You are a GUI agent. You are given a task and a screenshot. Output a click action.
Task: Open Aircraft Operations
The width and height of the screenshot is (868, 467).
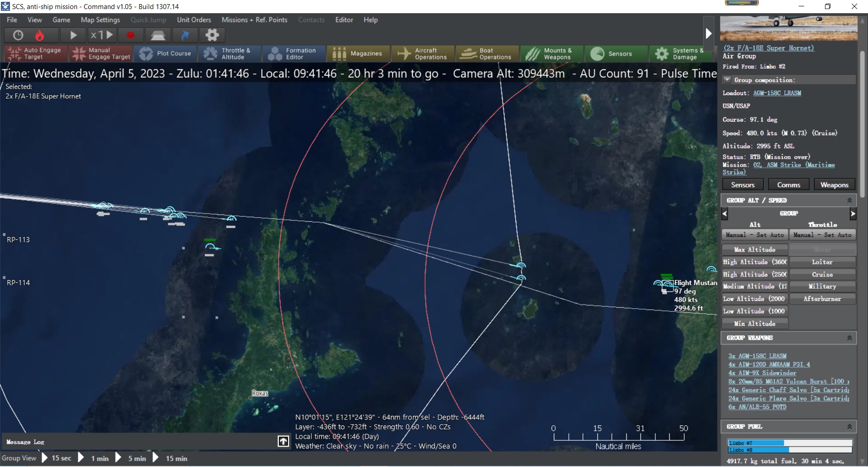[x=422, y=53]
